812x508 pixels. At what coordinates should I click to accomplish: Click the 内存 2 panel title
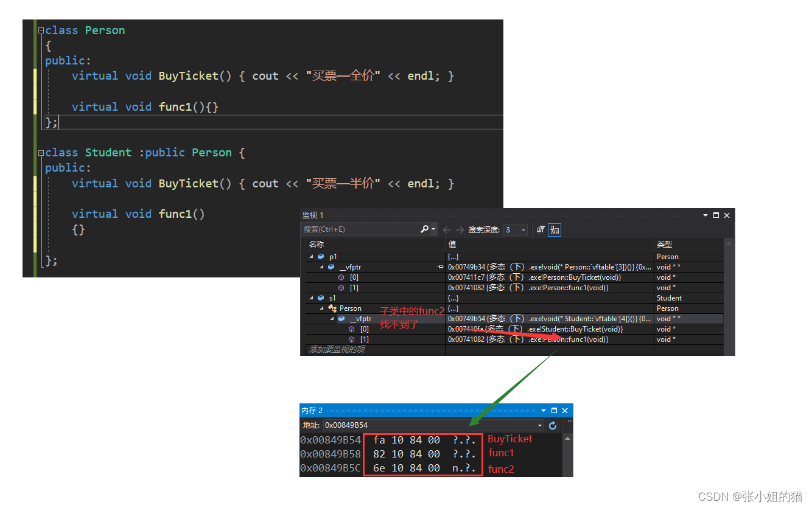coord(312,411)
